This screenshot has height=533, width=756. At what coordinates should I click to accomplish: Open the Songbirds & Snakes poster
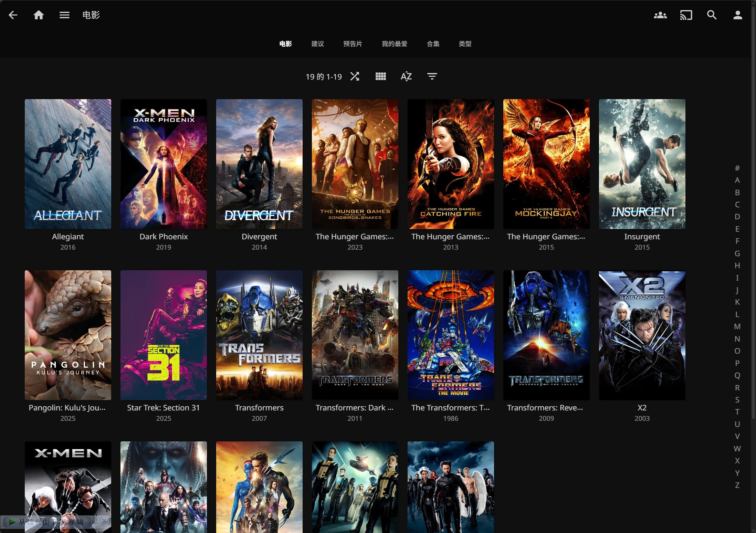click(x=355, y=164)
